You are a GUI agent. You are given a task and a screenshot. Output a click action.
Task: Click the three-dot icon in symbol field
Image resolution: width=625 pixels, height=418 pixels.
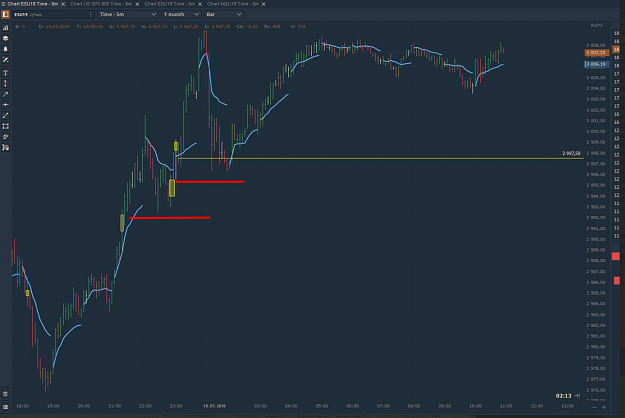click(90, 14)
